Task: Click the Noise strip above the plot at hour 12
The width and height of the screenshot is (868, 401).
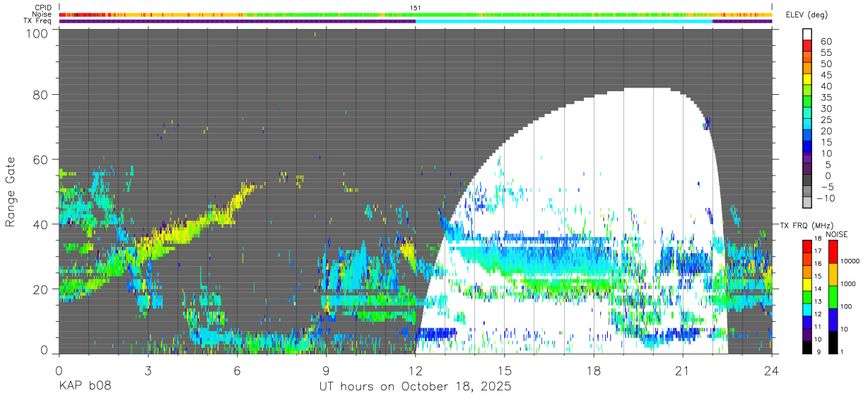Action: click(416, 14)
